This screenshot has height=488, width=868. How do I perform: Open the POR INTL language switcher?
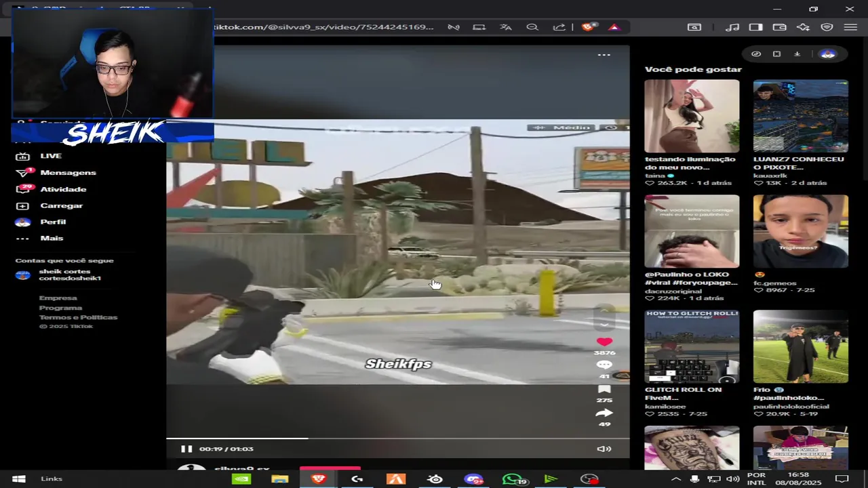pos(756,479)
